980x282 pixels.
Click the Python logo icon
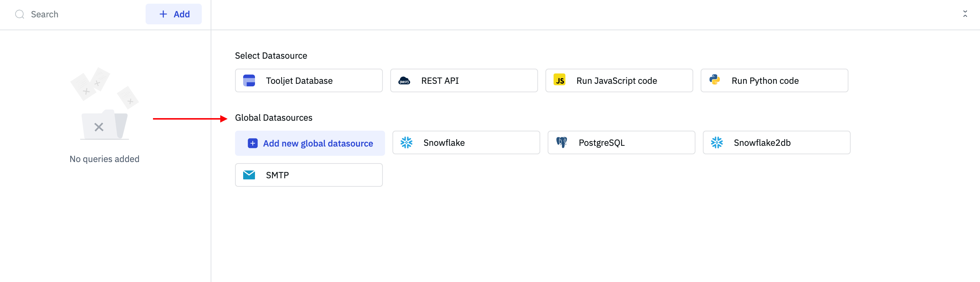714,80
